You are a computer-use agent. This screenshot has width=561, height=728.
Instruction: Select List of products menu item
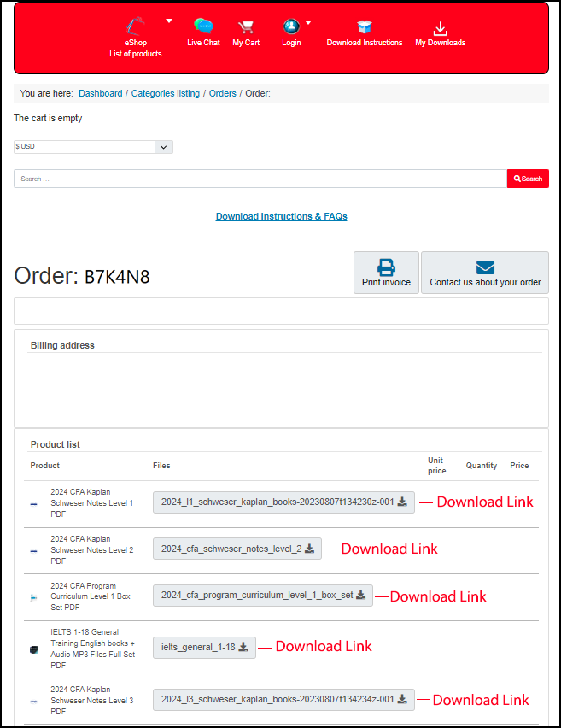point(135,54)
